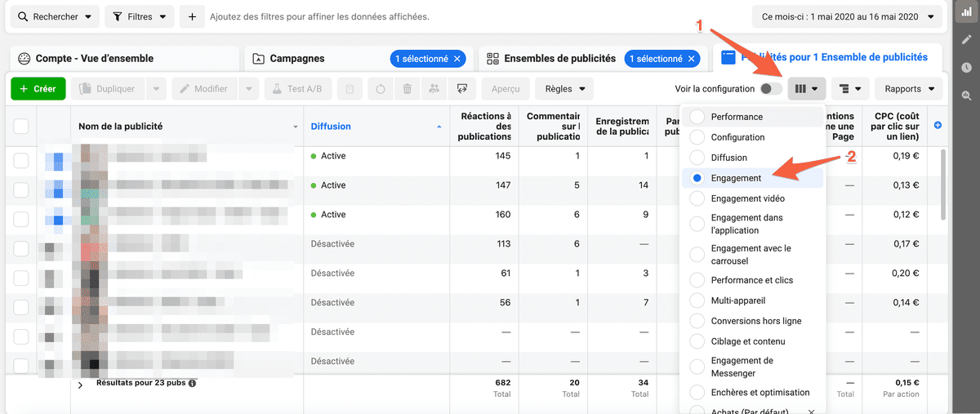Check the ad row with 61 reactions
Image resolution: width=980 pixels, height=414 pixels.
pos(21,278)
